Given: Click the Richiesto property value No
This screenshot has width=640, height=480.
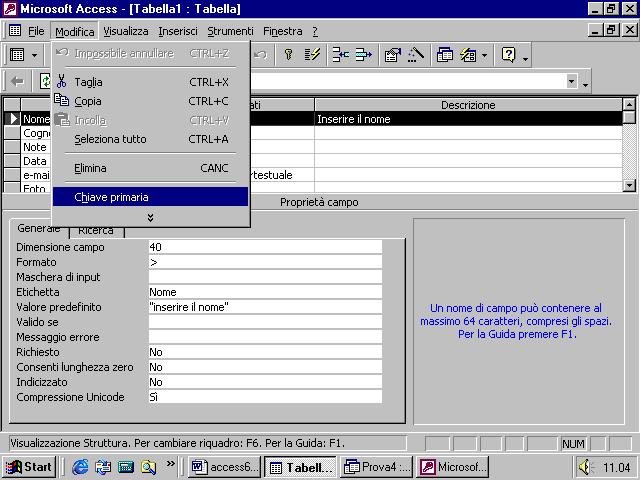Looking at the screenshot, I should click(x=265, y=352).
